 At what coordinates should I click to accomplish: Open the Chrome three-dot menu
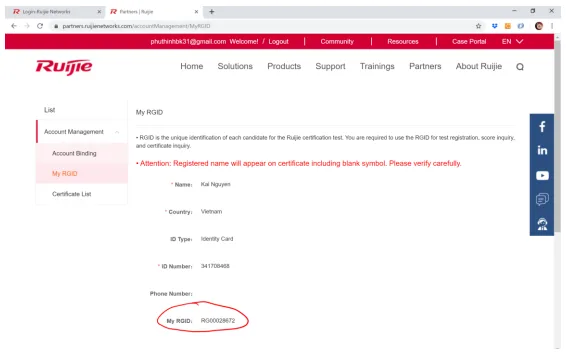552,26
